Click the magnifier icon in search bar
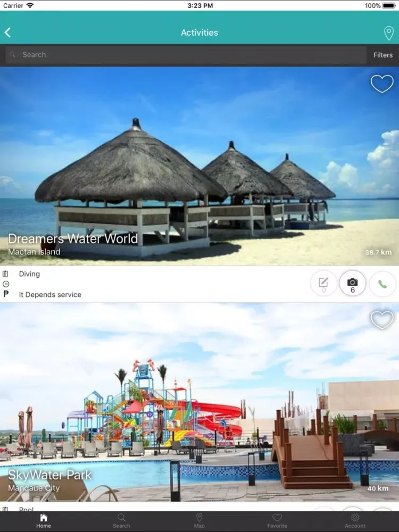 [x=13, y=55]
